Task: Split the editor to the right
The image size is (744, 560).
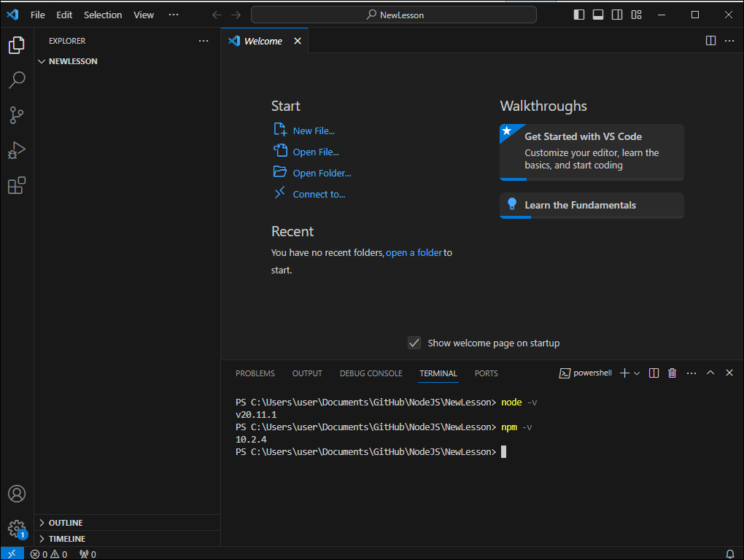Action: click(x=710, y=41)
